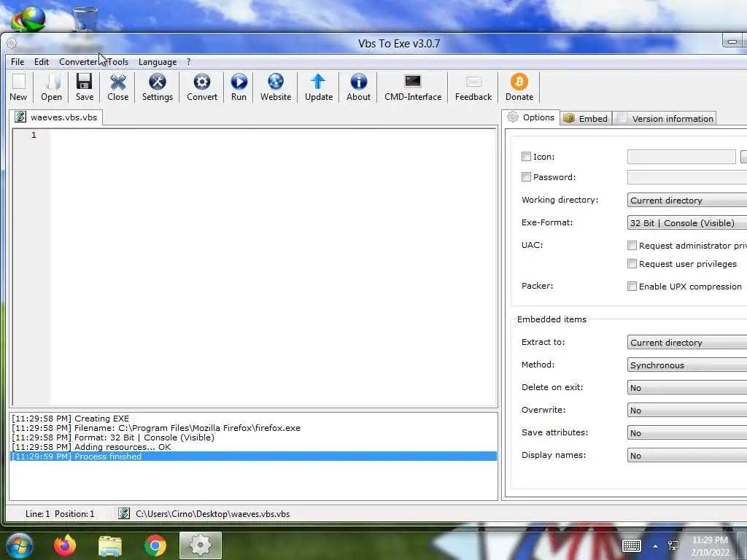Open the Display names dropdown
747x560 pixels.
pyautogui.click(x=687, y=455)
